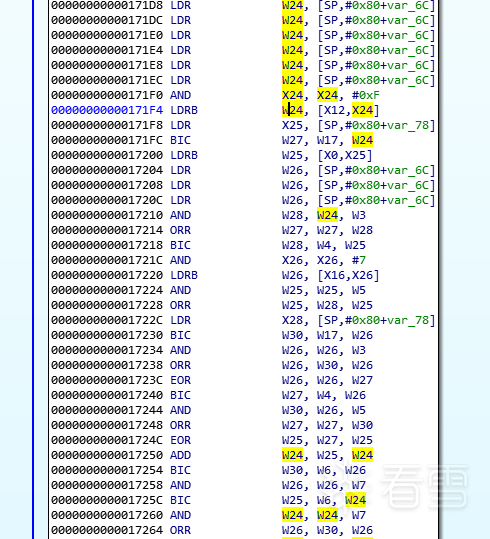Select the BIC instruction at 171FC

point(181,140)
